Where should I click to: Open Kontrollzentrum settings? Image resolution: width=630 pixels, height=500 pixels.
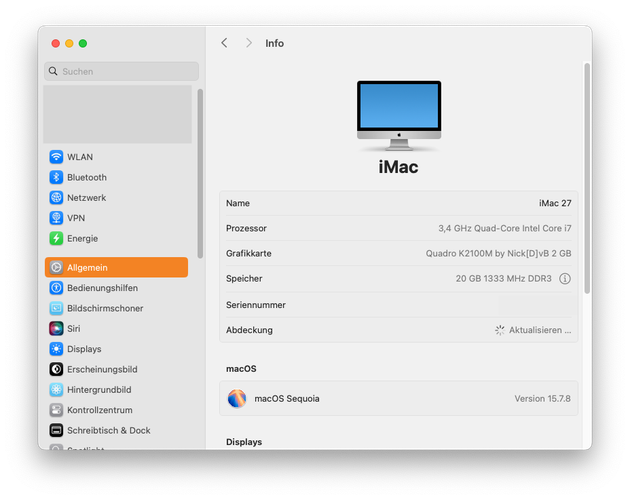(100, 410)
